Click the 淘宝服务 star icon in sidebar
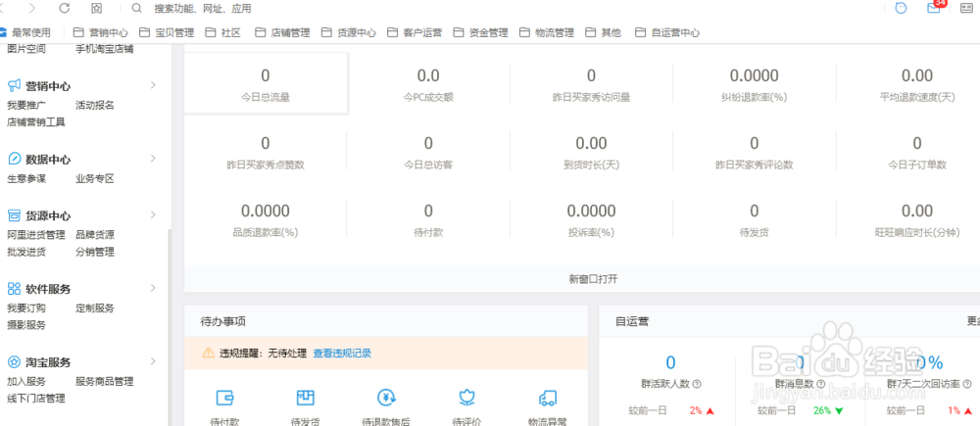Image resolution: width=980 pixels, height=426 pixels. coord(15,361)
